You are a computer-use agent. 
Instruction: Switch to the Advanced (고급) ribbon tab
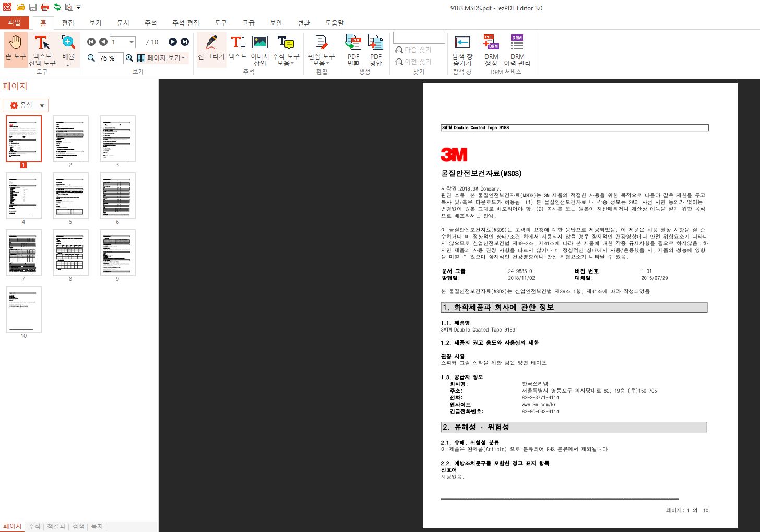248,23
